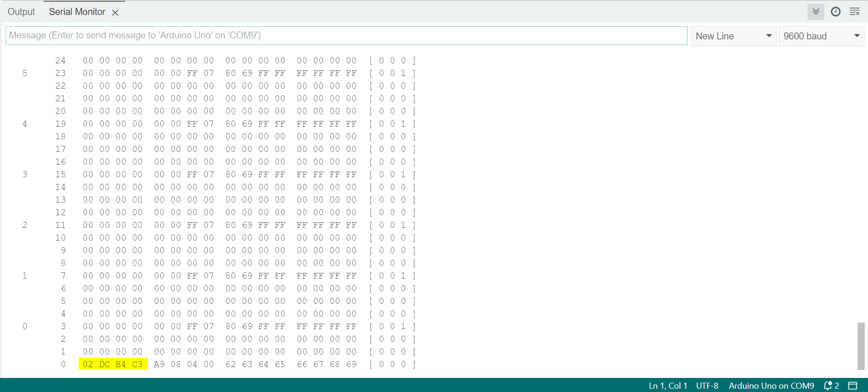Open the New Line ending dropdown

733,36
